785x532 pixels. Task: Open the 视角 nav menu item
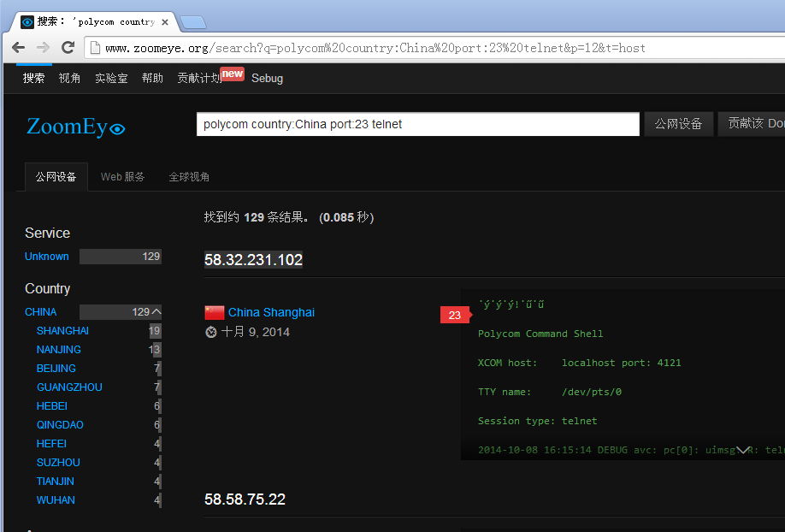[69, 78]
